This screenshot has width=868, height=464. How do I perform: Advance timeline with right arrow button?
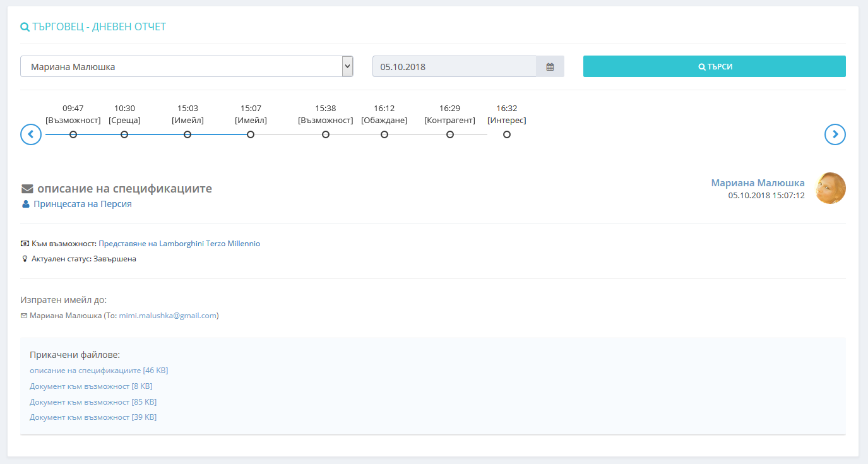click(835, 134)
